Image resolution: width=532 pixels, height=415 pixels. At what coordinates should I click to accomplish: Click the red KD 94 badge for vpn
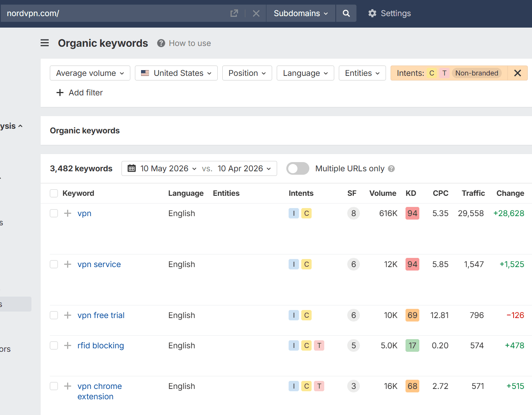pyautogui.click(x=412, y=213)
